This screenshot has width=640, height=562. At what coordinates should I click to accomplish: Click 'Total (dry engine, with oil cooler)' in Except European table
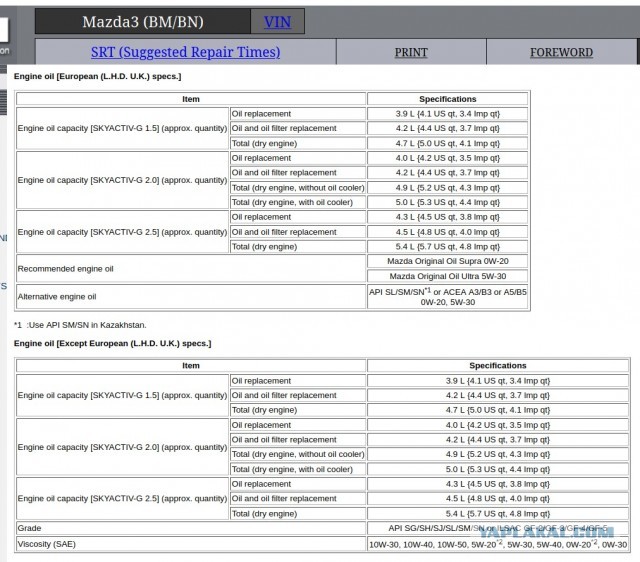point(298,469)
